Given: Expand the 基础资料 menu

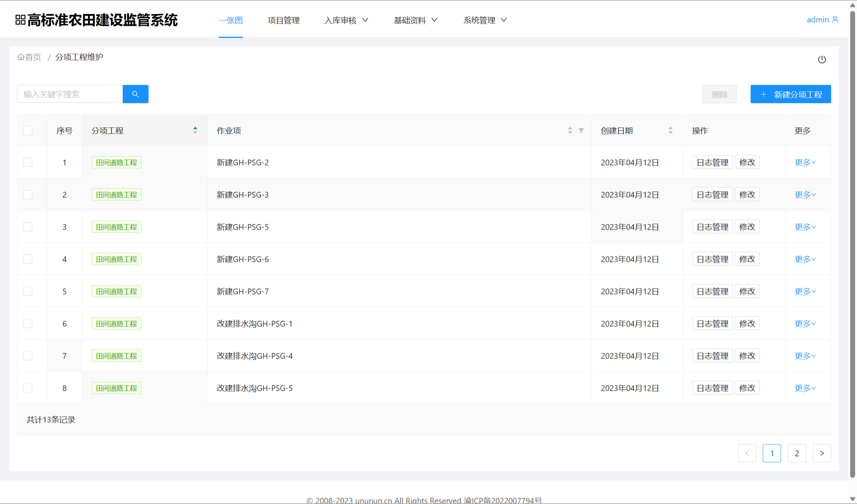Looking at the screenshot, I should pyautogui.click(x=416, y=20).
